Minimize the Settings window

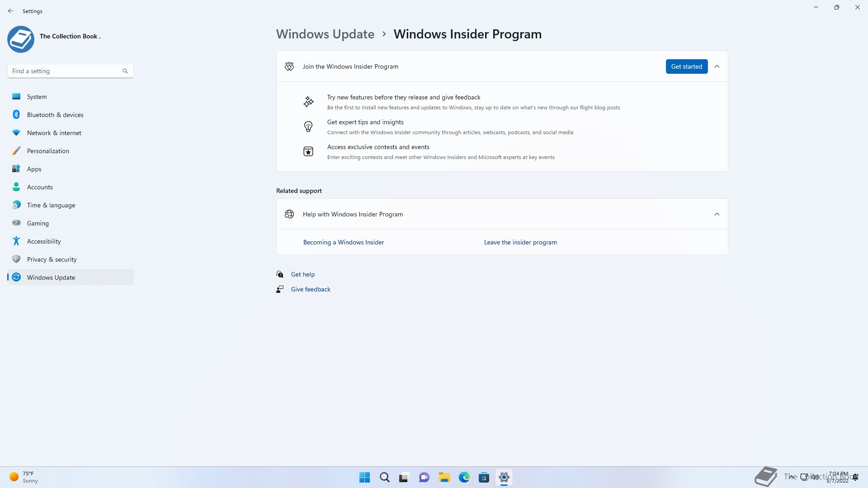[816, 7]
